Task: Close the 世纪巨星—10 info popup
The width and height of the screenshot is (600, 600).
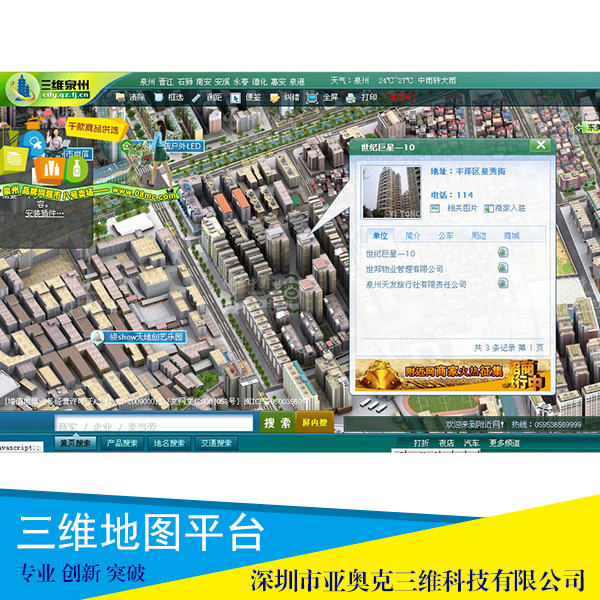Action: [x=541, y=145]
